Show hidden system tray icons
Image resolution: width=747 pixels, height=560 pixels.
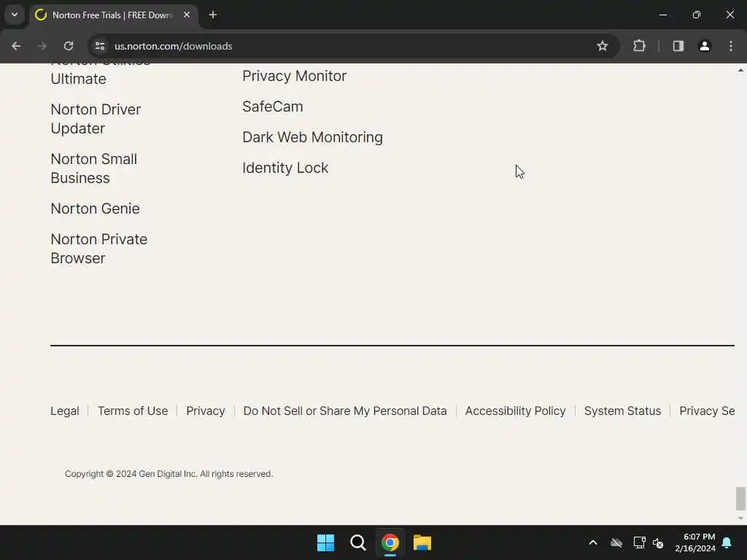tap(593, 542)
